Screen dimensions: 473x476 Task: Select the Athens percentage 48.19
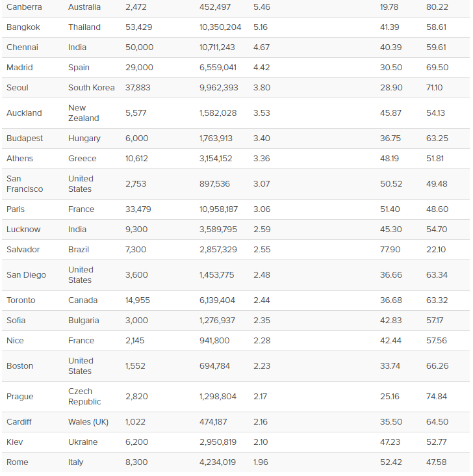(x=389, y=159)
